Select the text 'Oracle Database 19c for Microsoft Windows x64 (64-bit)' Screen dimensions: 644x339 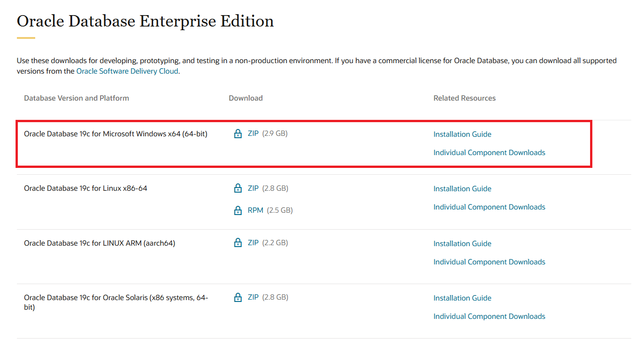coord(116,134)
